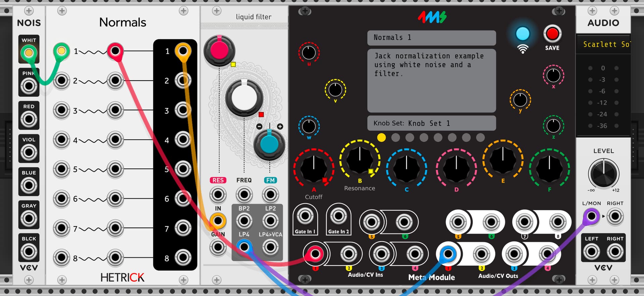The width and height of the screenshot is (644, 296).
Task: Click the PINK noise output jack
Action: tap(29, 86)
